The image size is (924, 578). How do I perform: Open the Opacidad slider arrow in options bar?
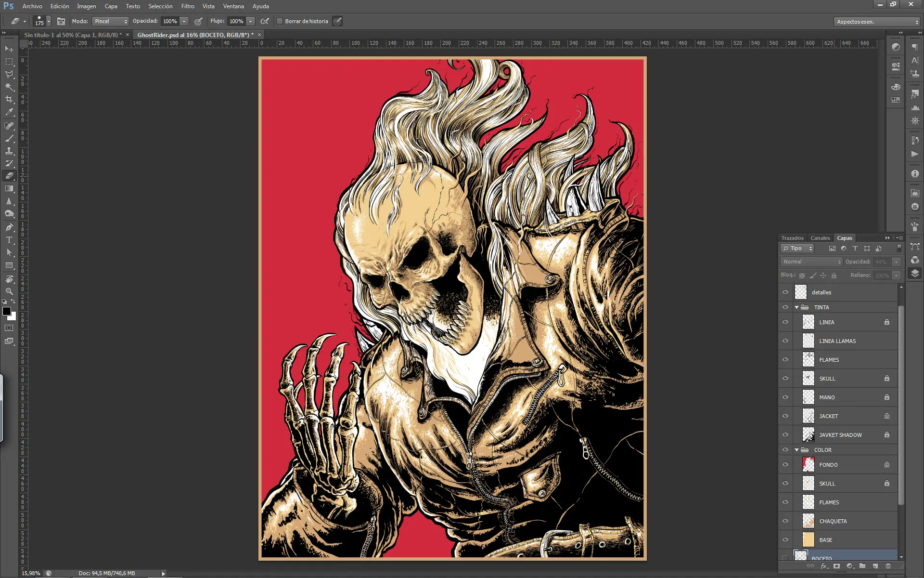coord(184,21)
